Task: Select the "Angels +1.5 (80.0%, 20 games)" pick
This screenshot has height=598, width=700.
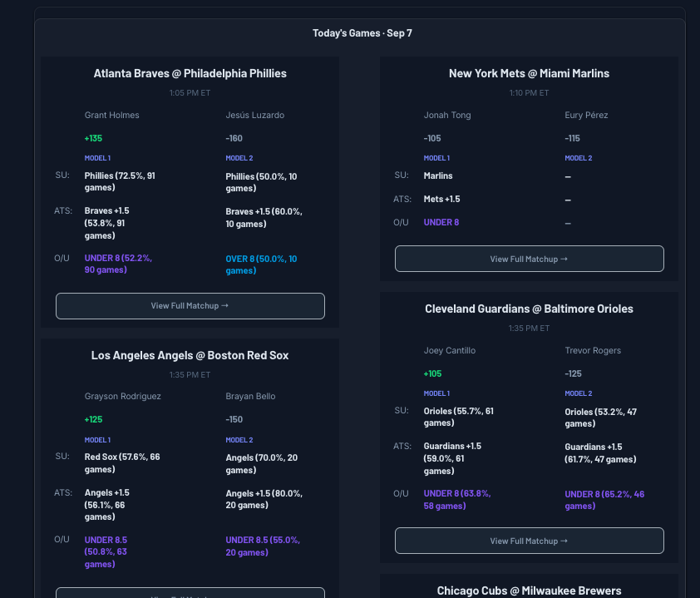Action: pyautogui.click(x=264, y=499)
